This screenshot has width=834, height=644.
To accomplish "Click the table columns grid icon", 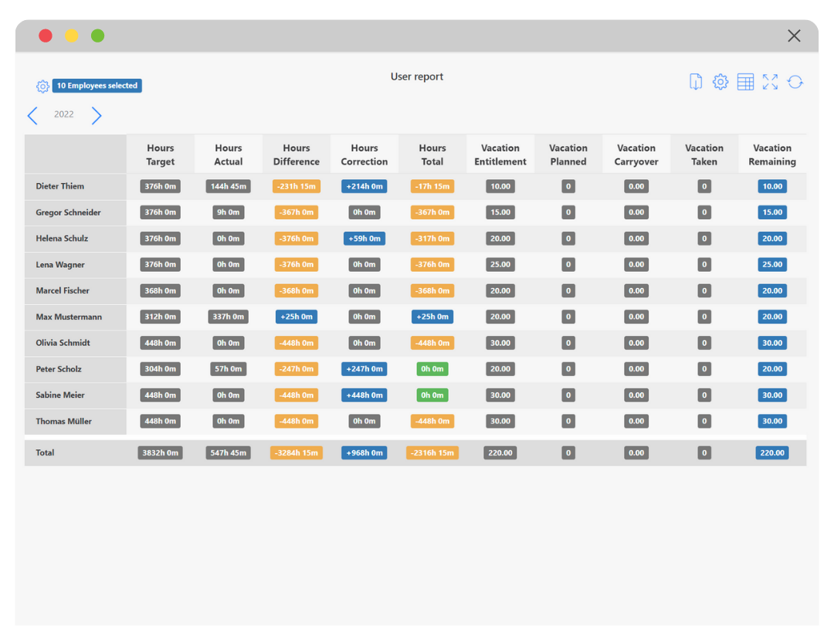I will point(745,82).
